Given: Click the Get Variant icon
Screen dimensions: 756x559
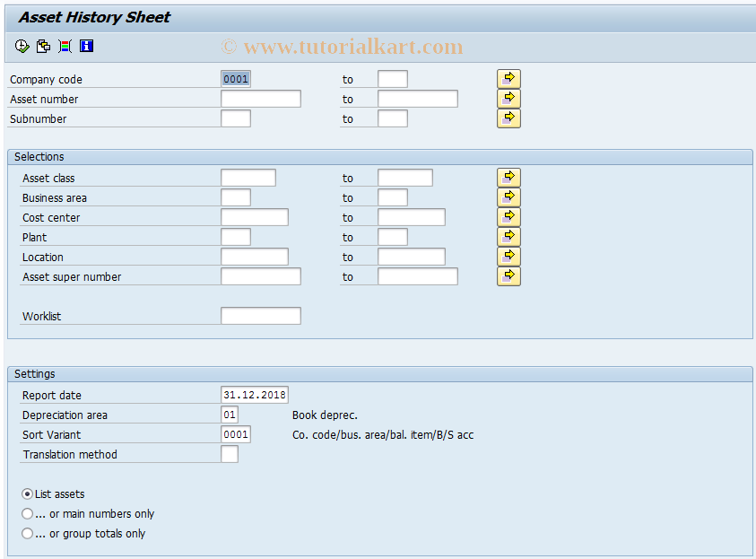Looking at the screenshot, I should pyautogui.click(x=43, y=47).
